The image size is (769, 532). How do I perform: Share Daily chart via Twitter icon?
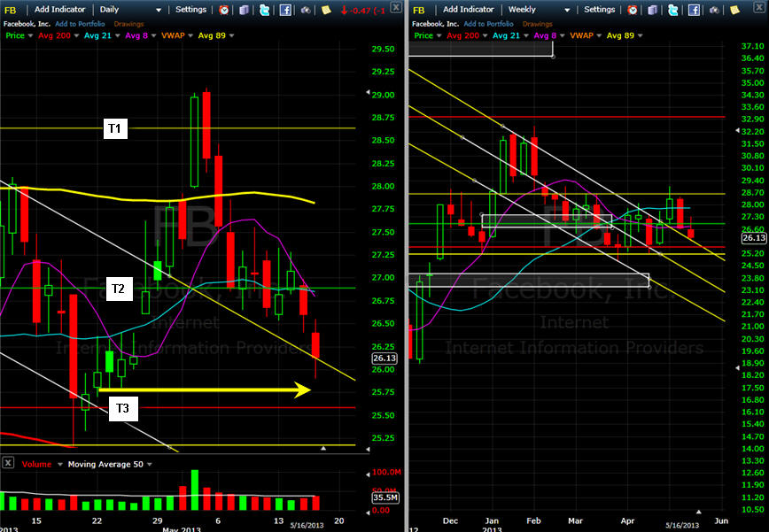point(264,10)
